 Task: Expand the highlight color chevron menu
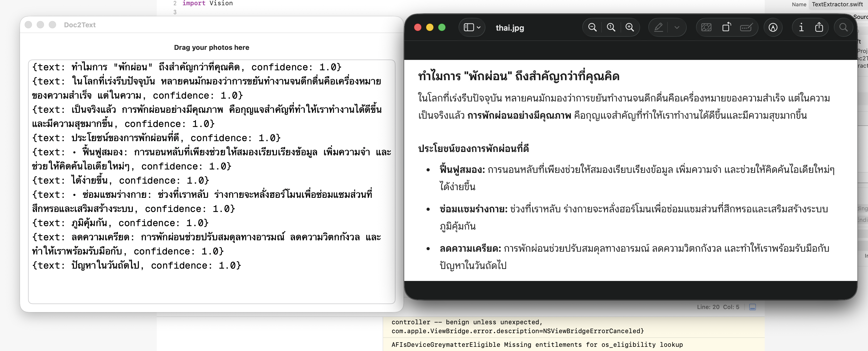coord(677,27)
